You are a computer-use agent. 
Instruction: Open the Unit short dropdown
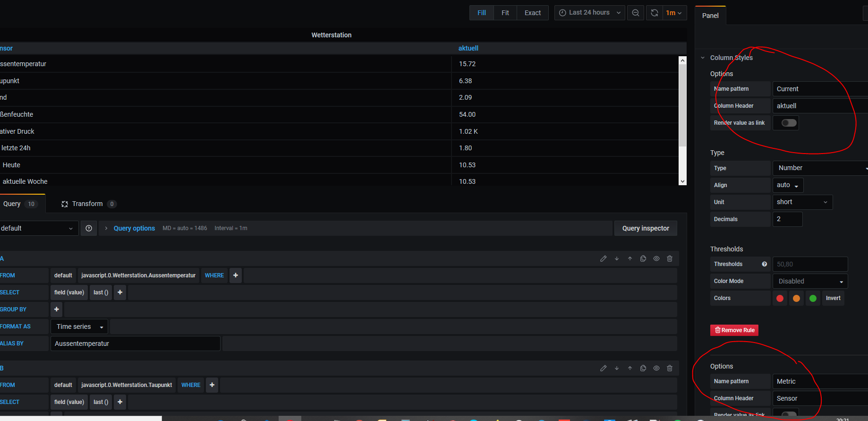pyautogui.click(x=802, y=202)
